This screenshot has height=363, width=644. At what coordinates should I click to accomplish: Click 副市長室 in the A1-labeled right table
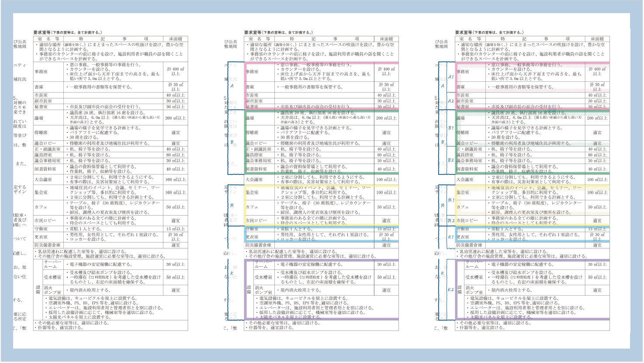click(x=465, y=101)
